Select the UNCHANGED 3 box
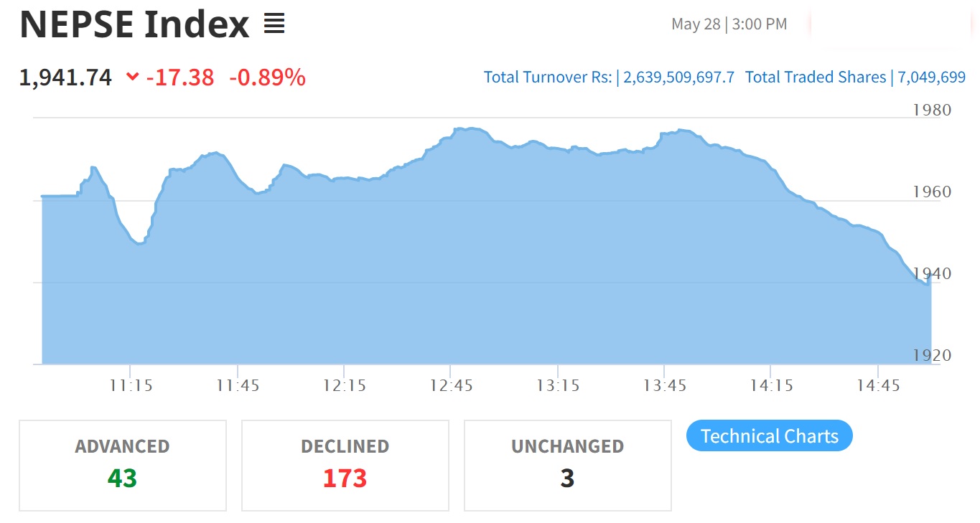The image size is (980, 523). (568, 466)
